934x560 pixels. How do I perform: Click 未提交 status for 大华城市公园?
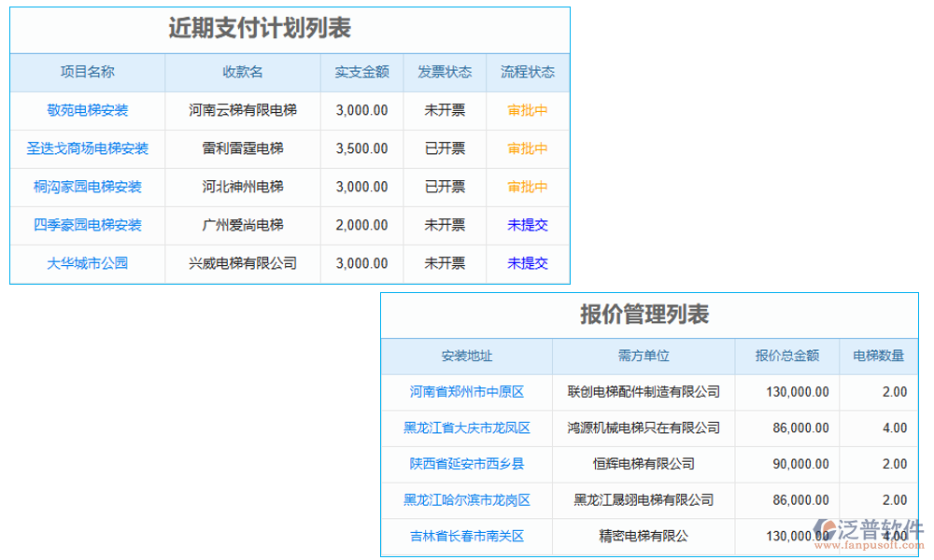527,263
